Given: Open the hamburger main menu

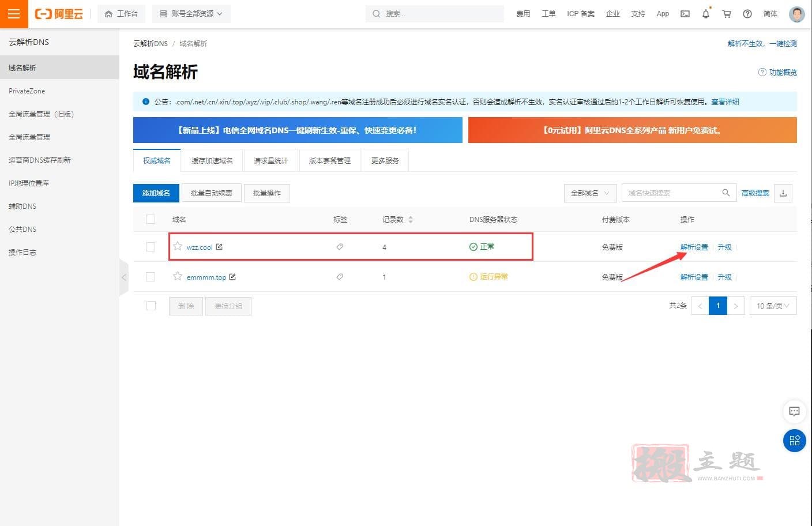Looking at the screenshot, I should click(14, 14).
